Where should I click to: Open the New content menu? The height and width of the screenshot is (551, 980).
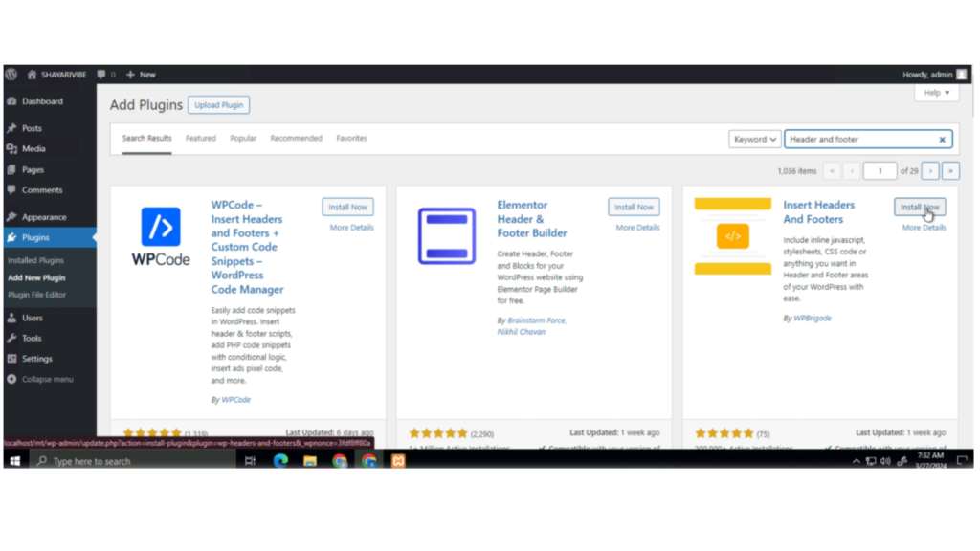pyautogui.click(x=141, y=75)
